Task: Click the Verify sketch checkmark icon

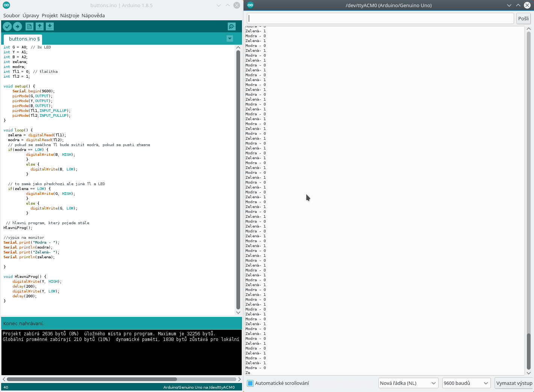Action: coord(7,26)
